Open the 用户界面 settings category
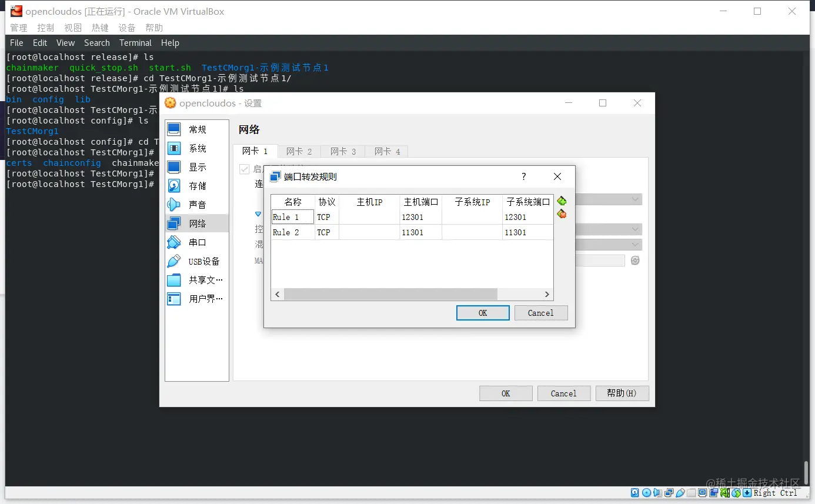Image resolution: width=815 pixels, height=504 pixels. pos(197,299)
